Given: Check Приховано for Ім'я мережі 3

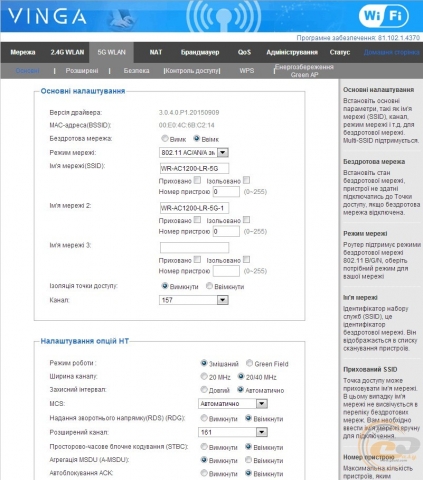Looking at the screenshot, I should pos(197,259).
